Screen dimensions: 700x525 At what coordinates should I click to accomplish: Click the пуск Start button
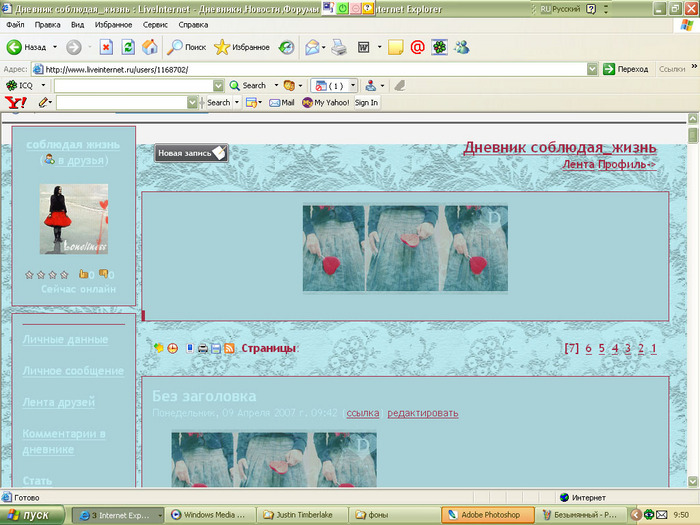pyautogui.click(x=31, y=515)
